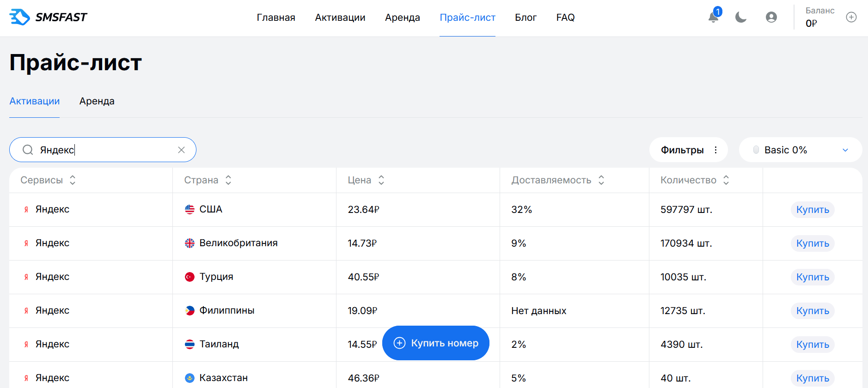Click the Яндекс icon in the Турция row
Viewport: 868px width, 388px height.
(26, 277)
